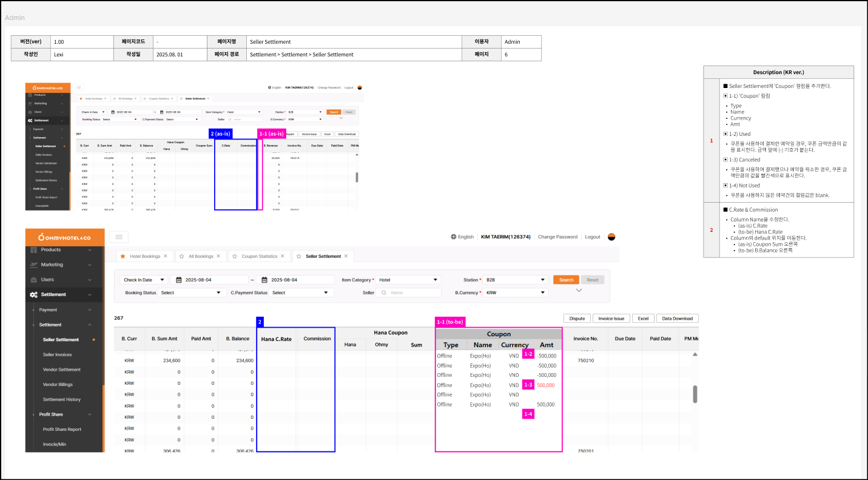This screenshot has height=480, width=868.
Task: Click the Users briefcase icon in the to-be sidebar
Action: [34, 280]
